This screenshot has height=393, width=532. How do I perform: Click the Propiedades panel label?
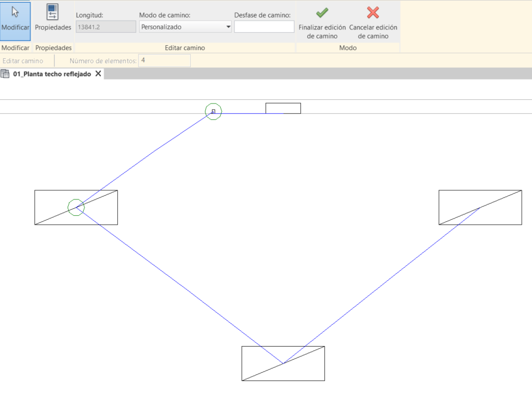[x=53, y=48]
